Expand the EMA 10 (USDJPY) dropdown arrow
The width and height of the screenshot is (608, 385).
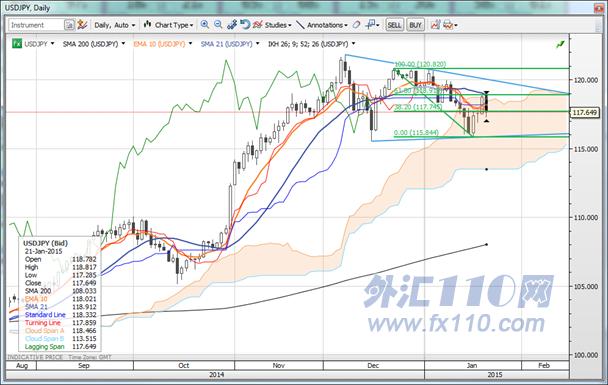[190, 44]
